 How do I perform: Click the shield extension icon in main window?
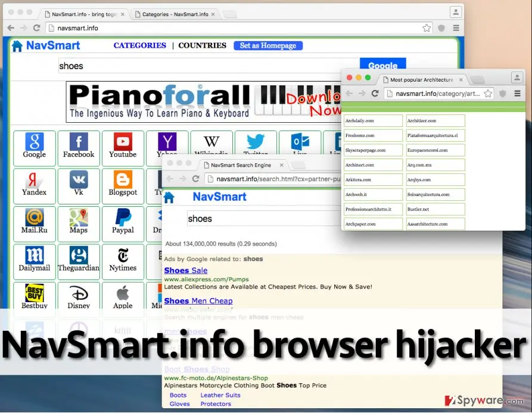click(441, 28)
